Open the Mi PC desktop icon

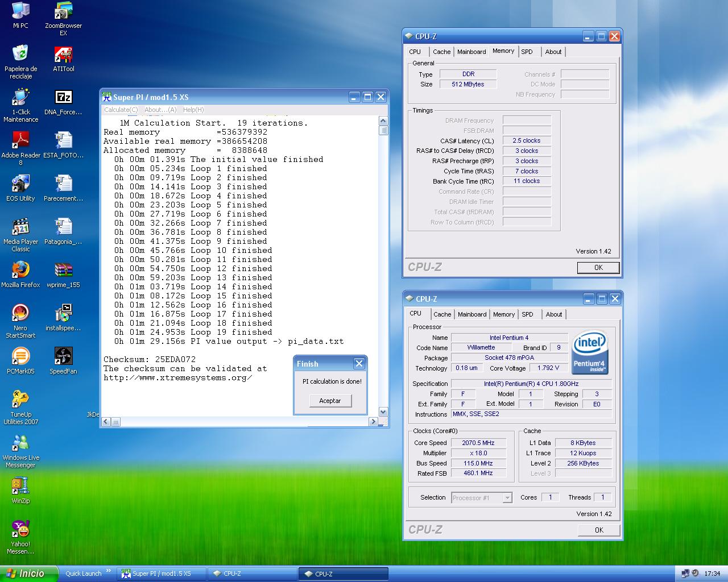pos(20,15)
